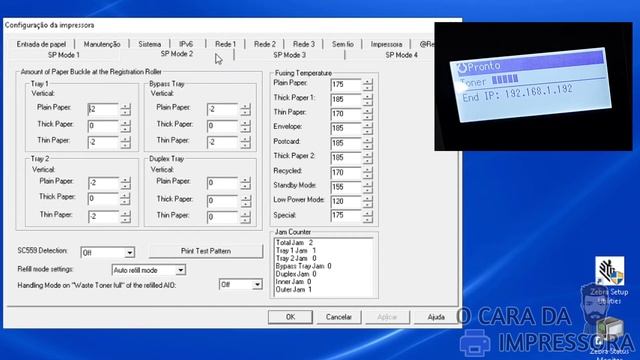This screenshot has width=640, height=360.
Task: Open the Rede 3 tab
Action: click(304, 44)
